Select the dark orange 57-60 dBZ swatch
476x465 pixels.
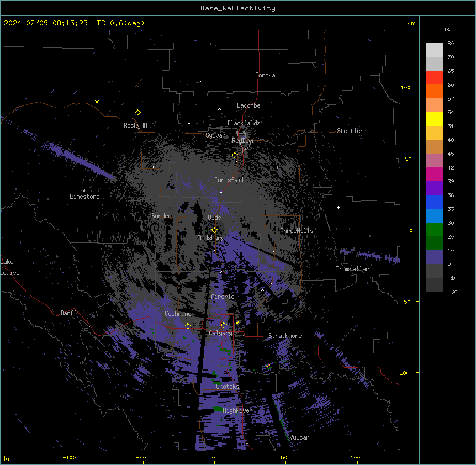[434, 91]
